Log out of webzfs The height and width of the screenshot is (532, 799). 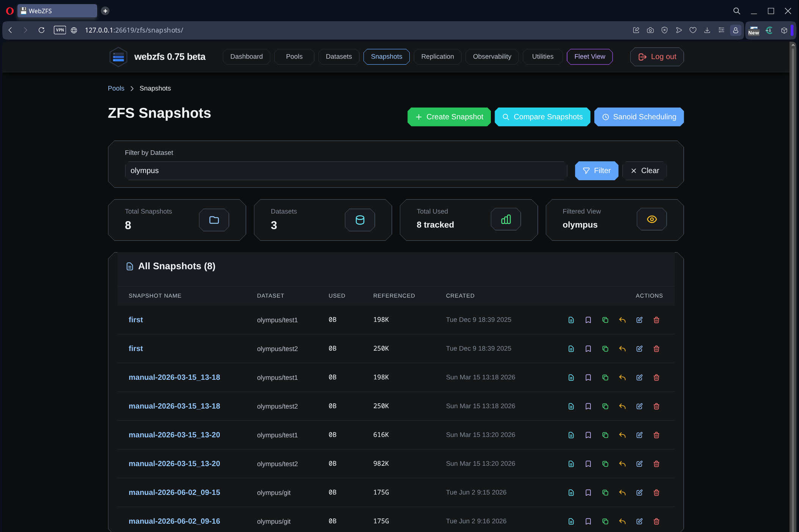coord(657,57)
